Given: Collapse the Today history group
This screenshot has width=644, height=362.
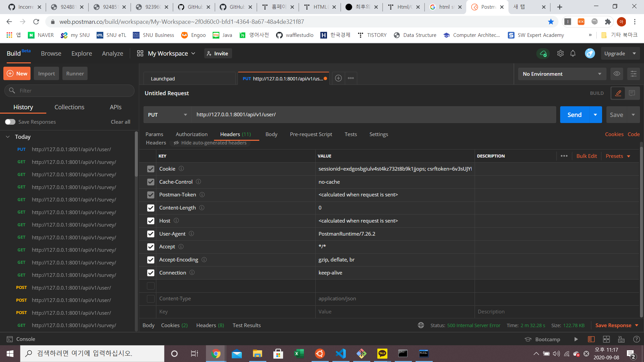Looking at the screenshot, I should pos(8,137).
